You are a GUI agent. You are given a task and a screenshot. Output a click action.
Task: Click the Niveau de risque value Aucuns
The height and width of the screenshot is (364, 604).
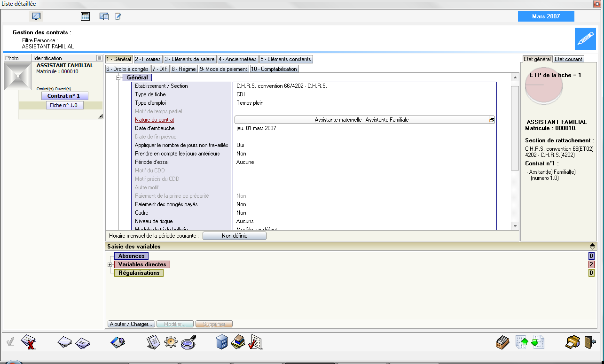[245, 221]
